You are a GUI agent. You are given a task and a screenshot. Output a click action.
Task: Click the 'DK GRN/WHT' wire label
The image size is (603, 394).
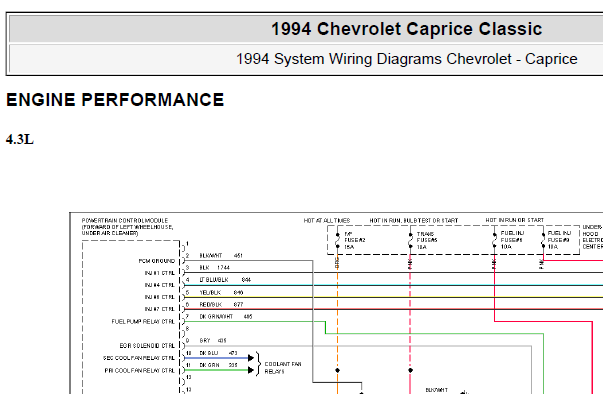(216, 317)
